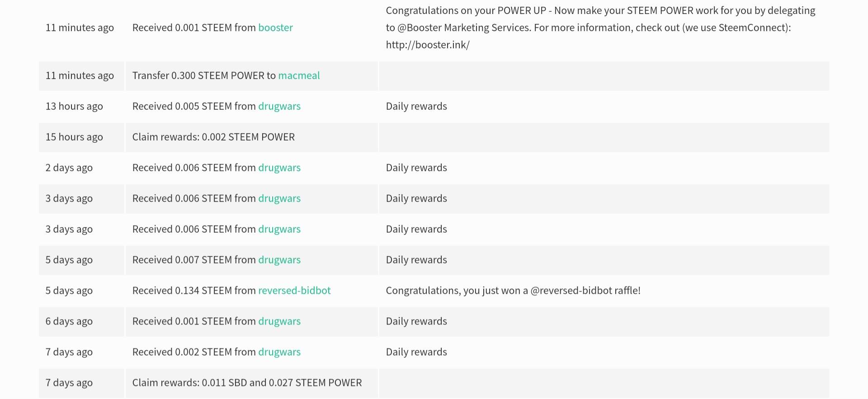868x399 pixels.
Task: Click the "15 hours ago" timestamp
Action: [x=74, y=137]
